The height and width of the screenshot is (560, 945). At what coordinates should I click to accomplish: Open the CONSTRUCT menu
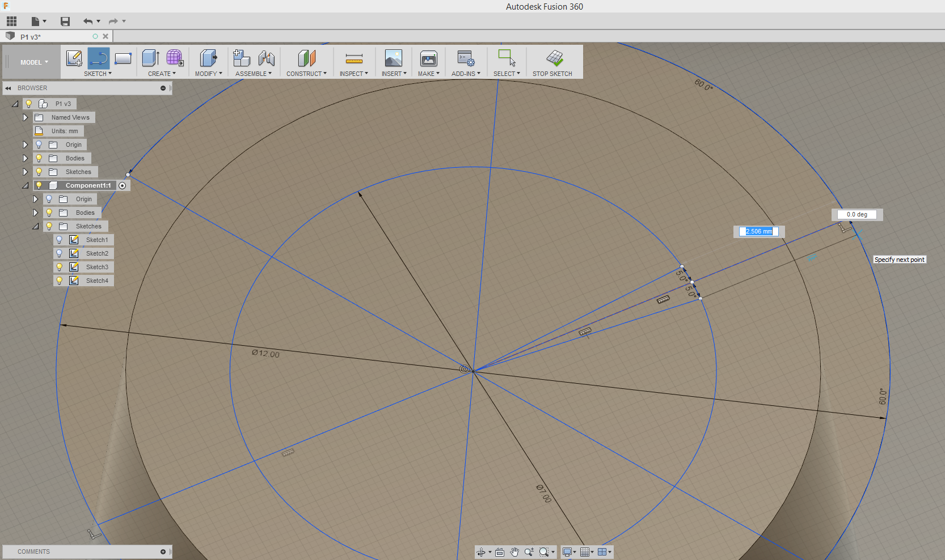tap(306, 74)
